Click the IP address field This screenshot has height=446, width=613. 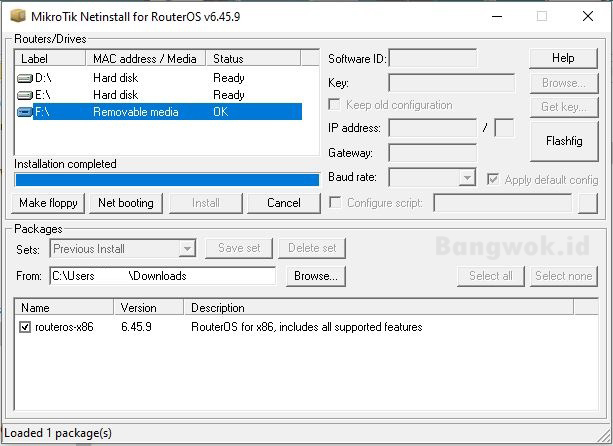[x=433, y=128]
